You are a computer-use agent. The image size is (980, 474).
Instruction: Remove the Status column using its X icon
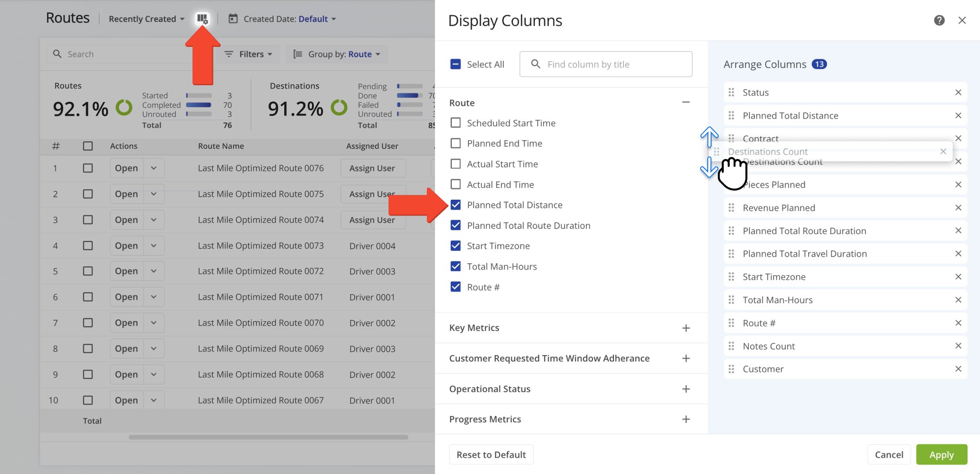(958, 92)
